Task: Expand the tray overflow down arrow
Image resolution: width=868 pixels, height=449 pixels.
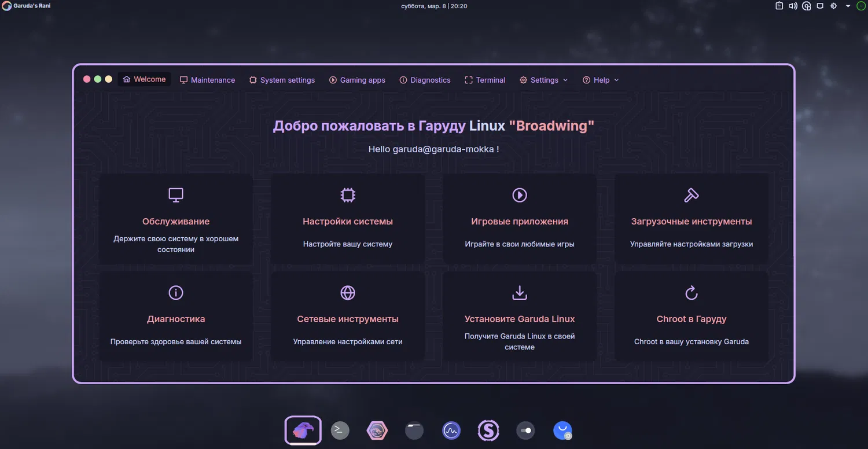Action: [848, 6]
